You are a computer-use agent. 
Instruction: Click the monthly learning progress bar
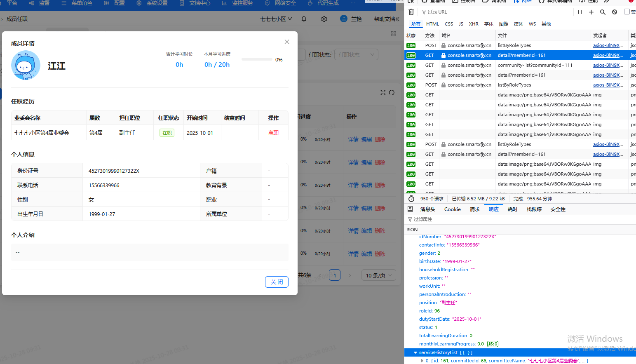pos(257,59)
